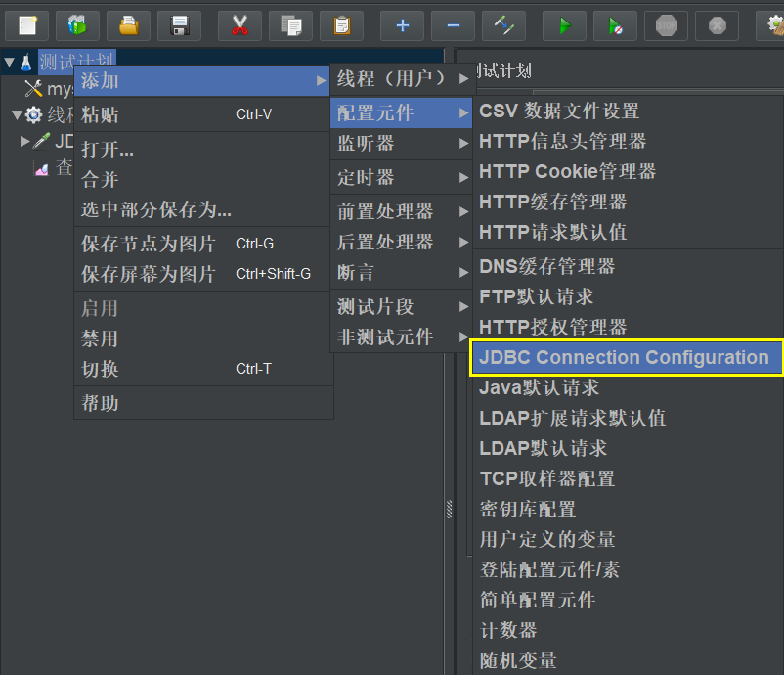Select HTTP信息头管理器
This screenshot has width=784, height=675.
coord(628,141)
